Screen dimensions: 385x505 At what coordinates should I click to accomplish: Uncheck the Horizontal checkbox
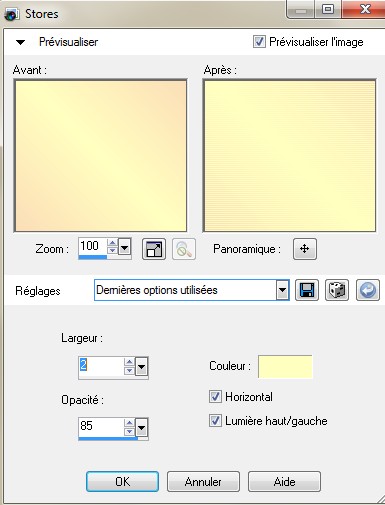(x=215, y=397)
